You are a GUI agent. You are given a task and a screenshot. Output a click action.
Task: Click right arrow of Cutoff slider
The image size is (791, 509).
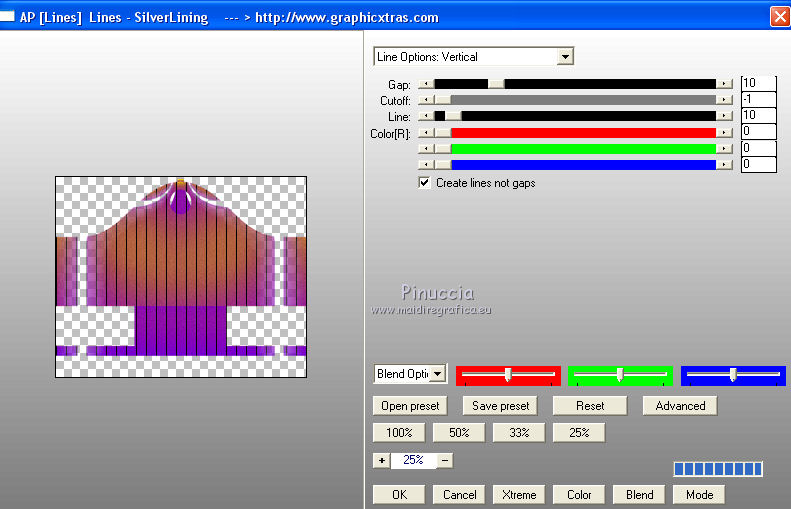724,100
